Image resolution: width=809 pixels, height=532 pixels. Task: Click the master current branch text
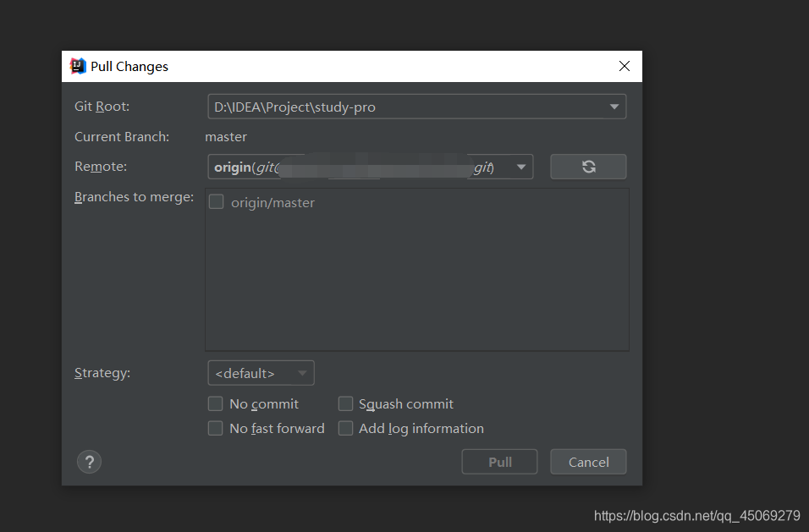click(226, 137)
